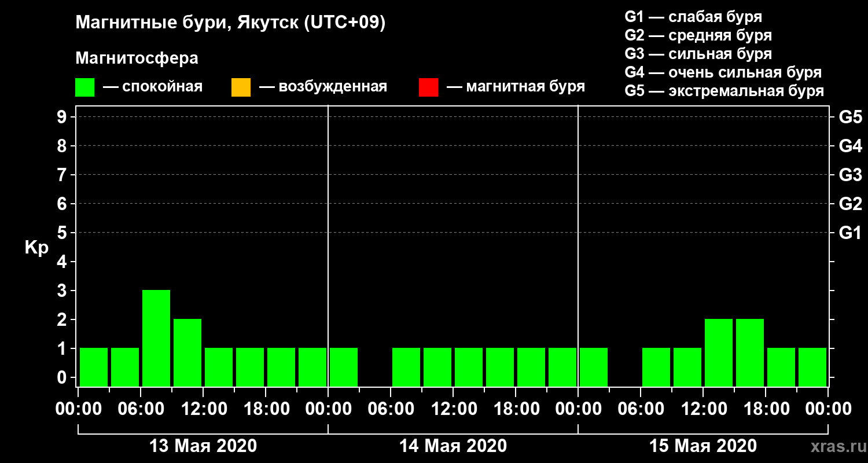This screenshot has width=868, height=463.
Task: Click the first Kp=2 bar on 15 May
Action: tap(719, 352)
